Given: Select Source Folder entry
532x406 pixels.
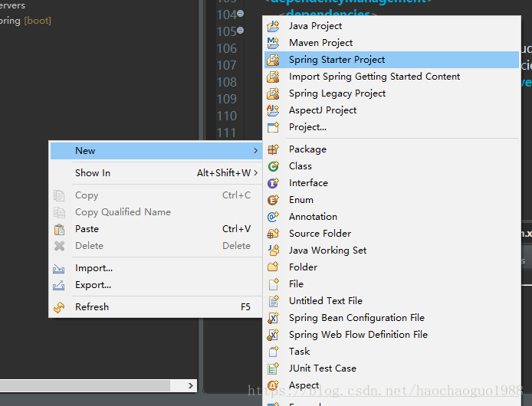Looking at the screenshot, I should pyautogui.click(x=392, y=234).
